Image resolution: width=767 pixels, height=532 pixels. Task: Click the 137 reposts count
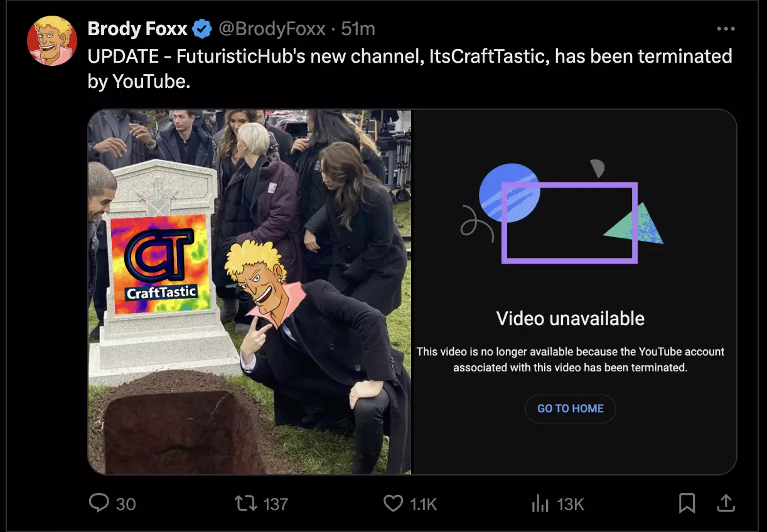tap(276, 504)
